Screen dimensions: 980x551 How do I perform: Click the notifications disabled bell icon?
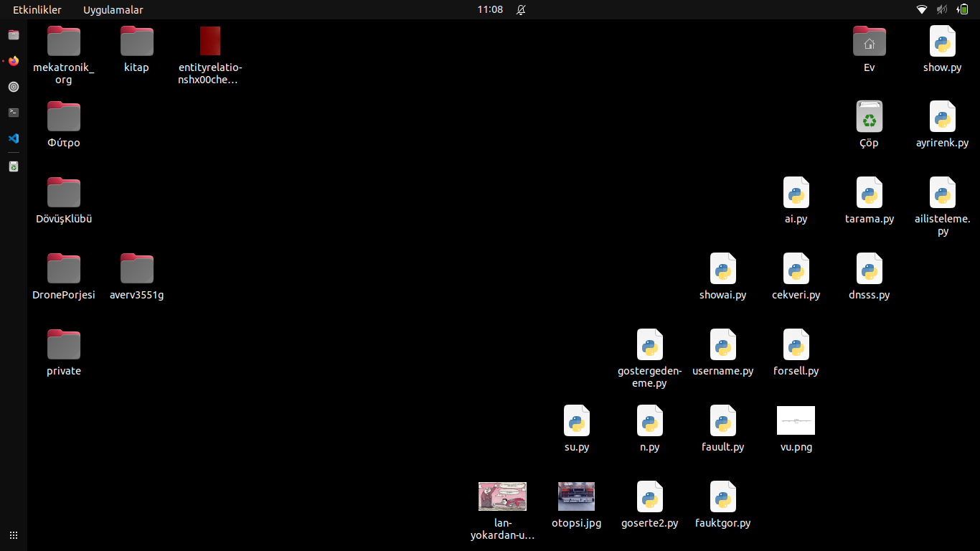click(521, 9)
